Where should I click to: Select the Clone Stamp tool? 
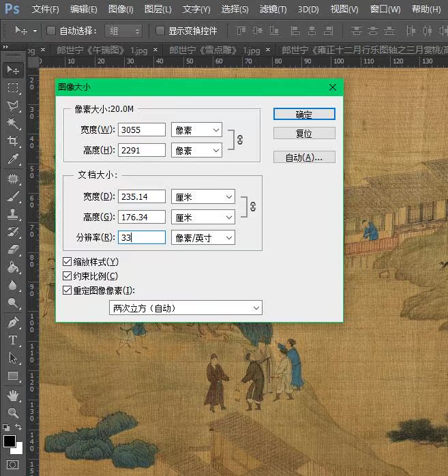pyautogui.click(x=13, y=214)
